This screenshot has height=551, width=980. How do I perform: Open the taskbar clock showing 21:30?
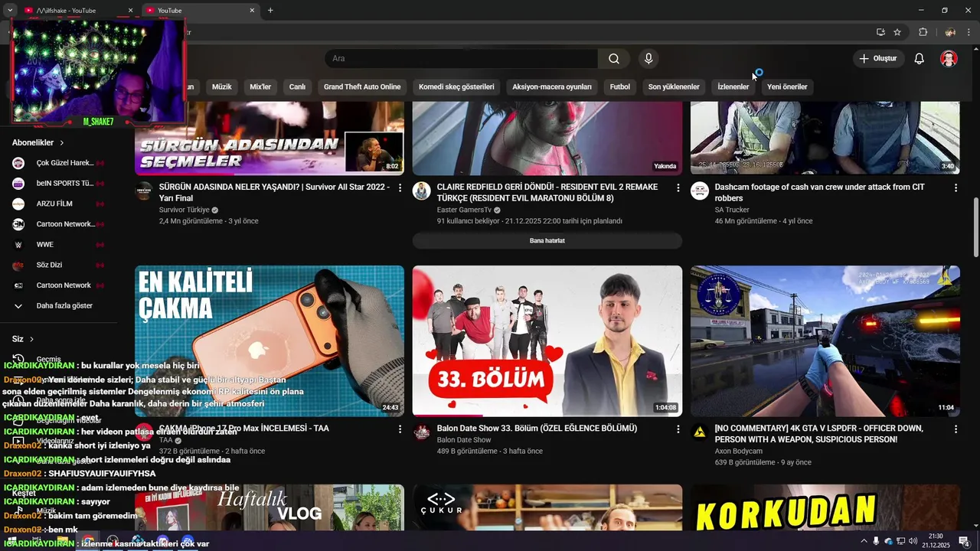point(936,541)
